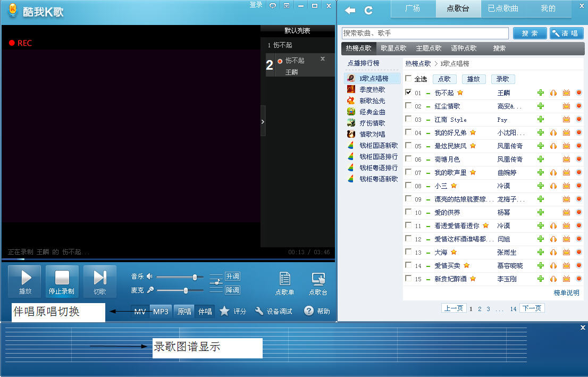This screenshot has height=377, width=588.
Task: Select the 歌星点歌 sub-tab
Action: [393, 48]
